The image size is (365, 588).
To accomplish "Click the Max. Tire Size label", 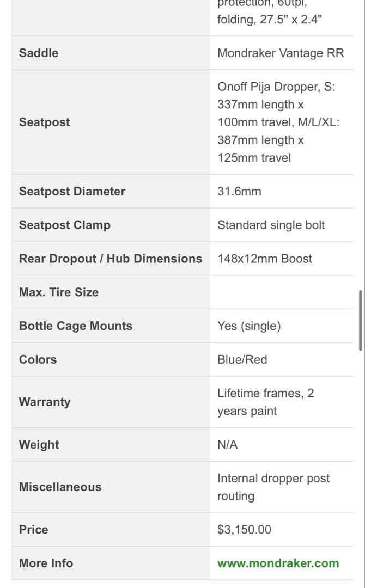I will tap(59, 292).
